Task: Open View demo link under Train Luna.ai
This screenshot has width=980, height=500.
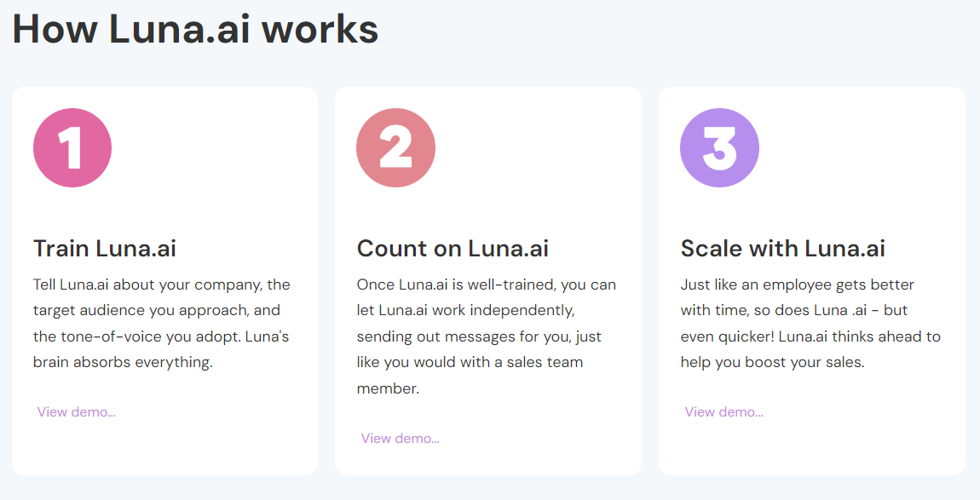Action: (x=76, y=412)
